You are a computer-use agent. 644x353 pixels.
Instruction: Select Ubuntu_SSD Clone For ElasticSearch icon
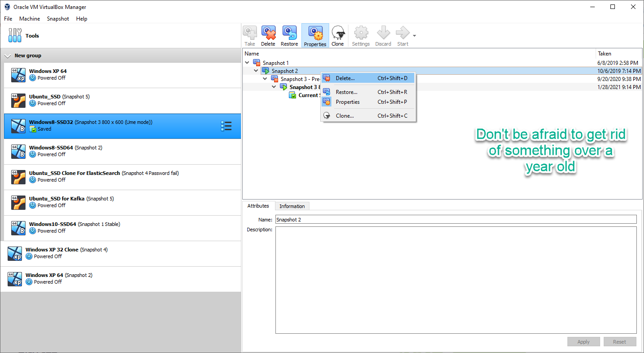pyautogui.click(x=18, y=177)
